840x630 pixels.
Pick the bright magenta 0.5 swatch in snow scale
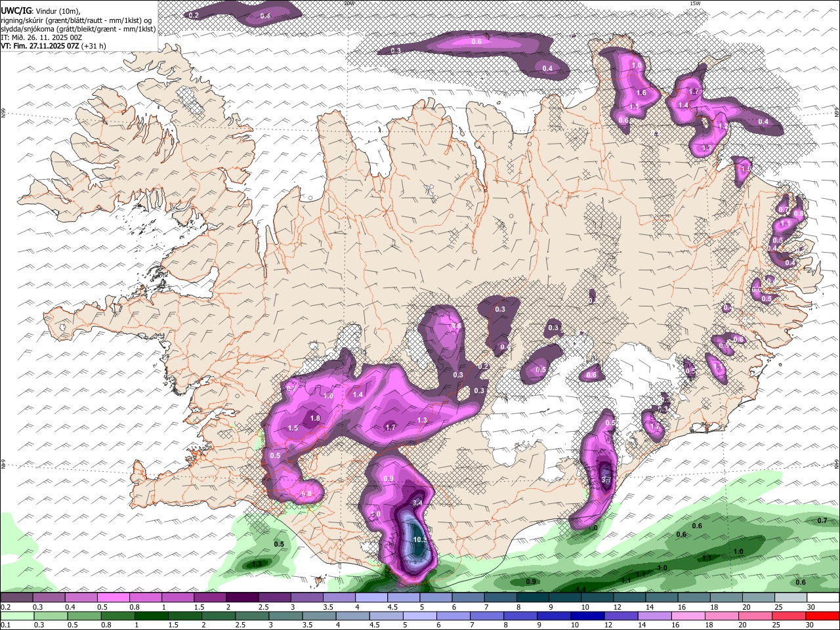(x=113, y=598)
